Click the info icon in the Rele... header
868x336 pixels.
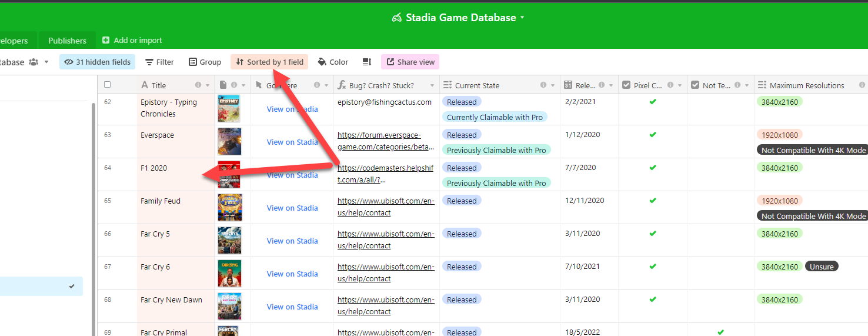click(x=602, y=85)
